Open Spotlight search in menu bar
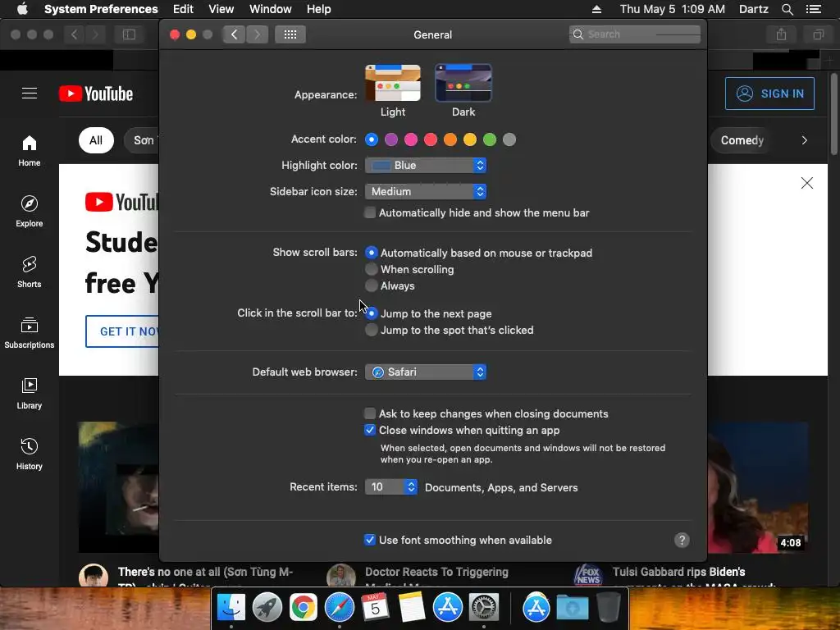The width and height of the screenshot is (840, 630). coord(787,9)
